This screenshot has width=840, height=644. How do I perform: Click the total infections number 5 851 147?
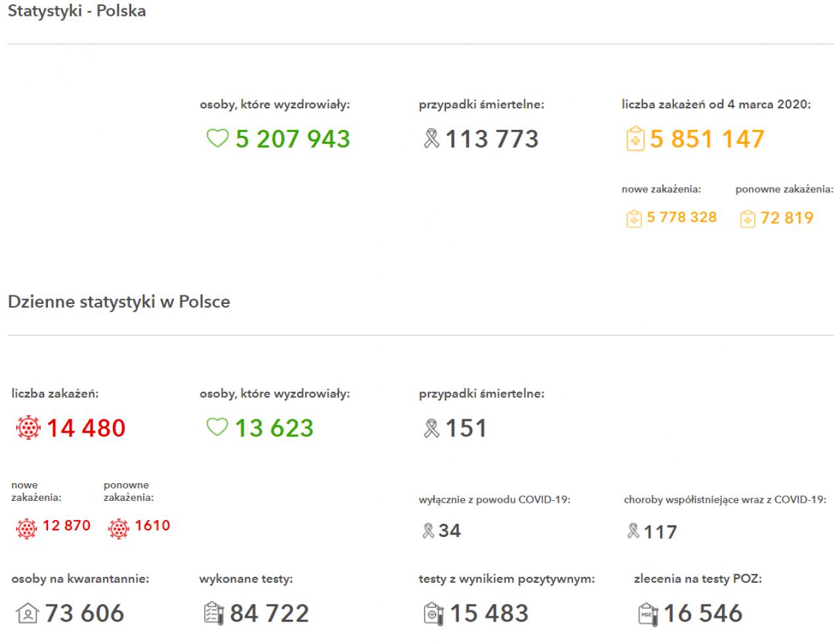coord(707,139)
